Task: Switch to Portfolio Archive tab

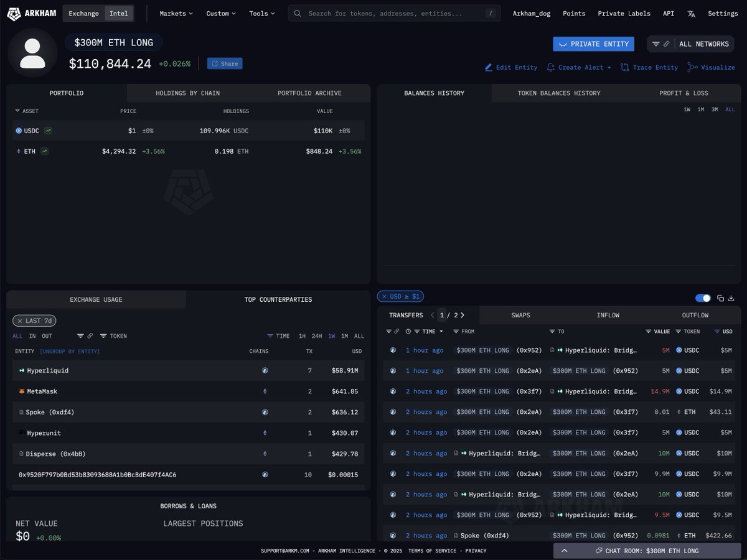Action: pyautogui.click(x=309, y=93)
